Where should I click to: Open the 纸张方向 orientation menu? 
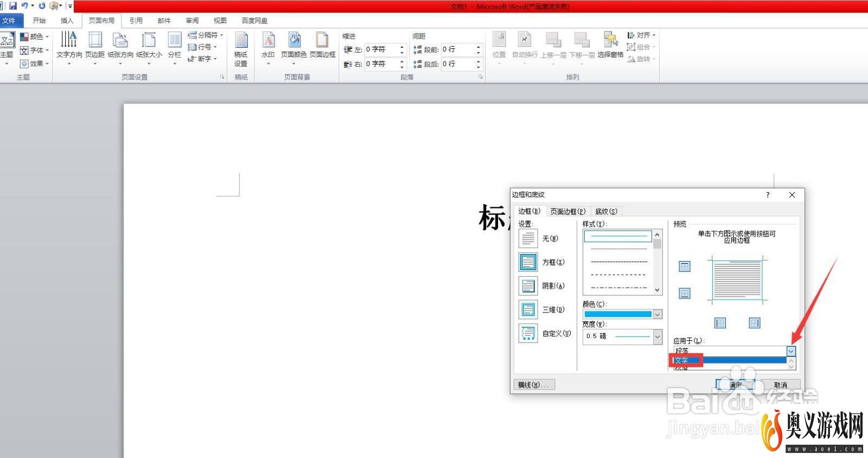point(120,48)
